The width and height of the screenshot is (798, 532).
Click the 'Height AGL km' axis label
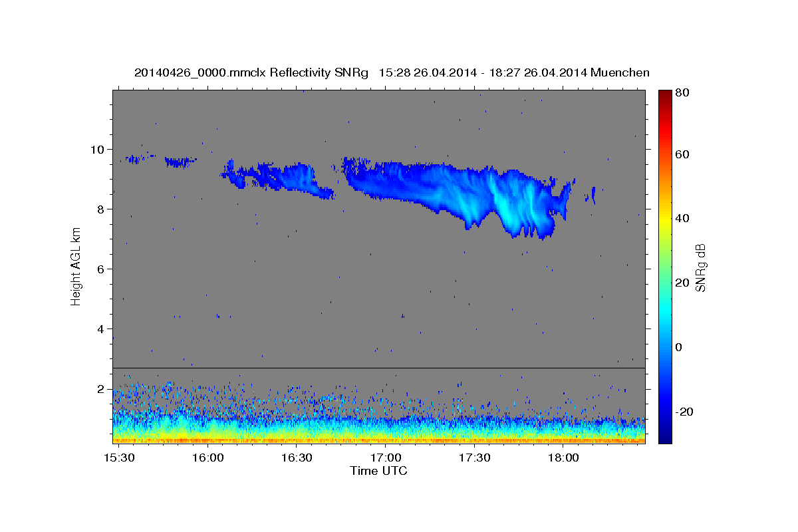(76, 267)
